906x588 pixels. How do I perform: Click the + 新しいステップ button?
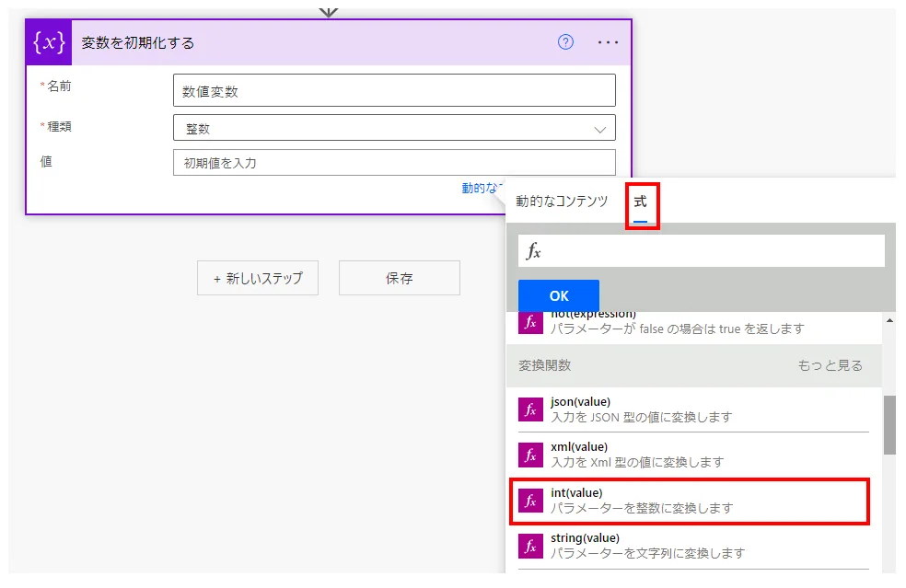(x=258, y=278)
